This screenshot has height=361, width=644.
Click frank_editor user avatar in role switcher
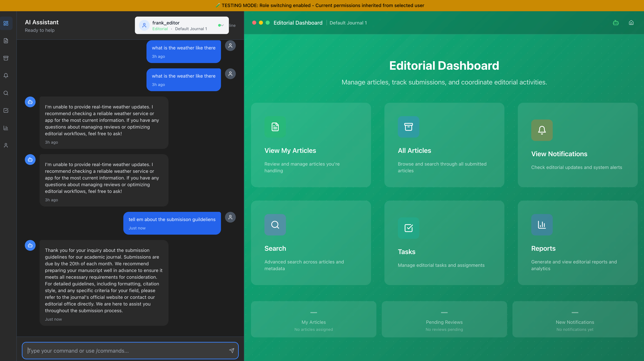tap(144, 25)
